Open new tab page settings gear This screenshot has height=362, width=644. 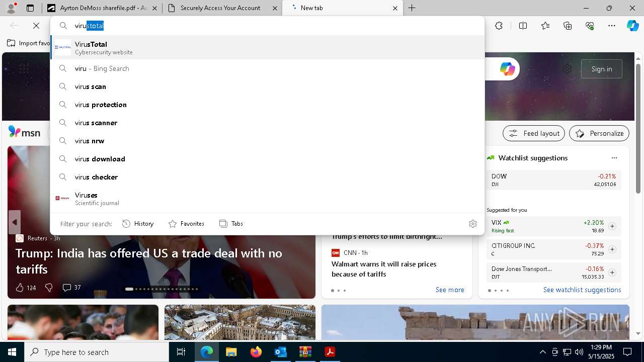(567, 69)
